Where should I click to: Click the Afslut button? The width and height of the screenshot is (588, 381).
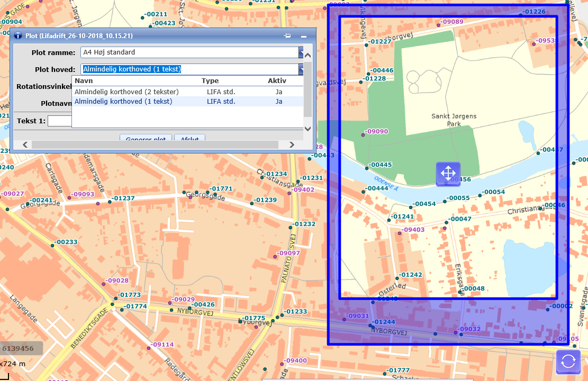(190, 138)
